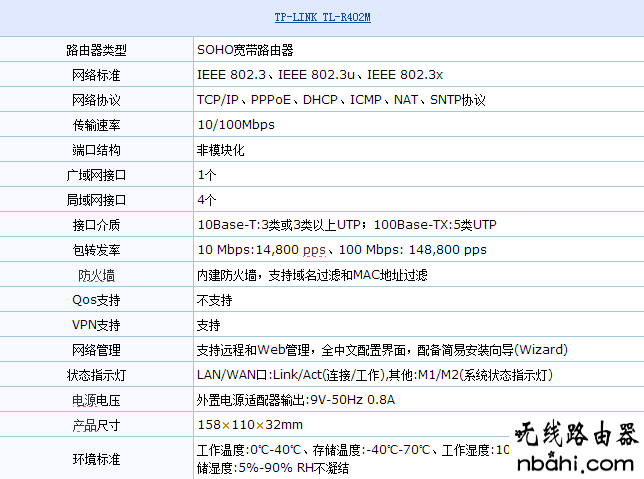The width and height of the screenshot is (644, 479).
Task: Select the Web管理 Wizard description text
Action: click(x=382, y=350)
